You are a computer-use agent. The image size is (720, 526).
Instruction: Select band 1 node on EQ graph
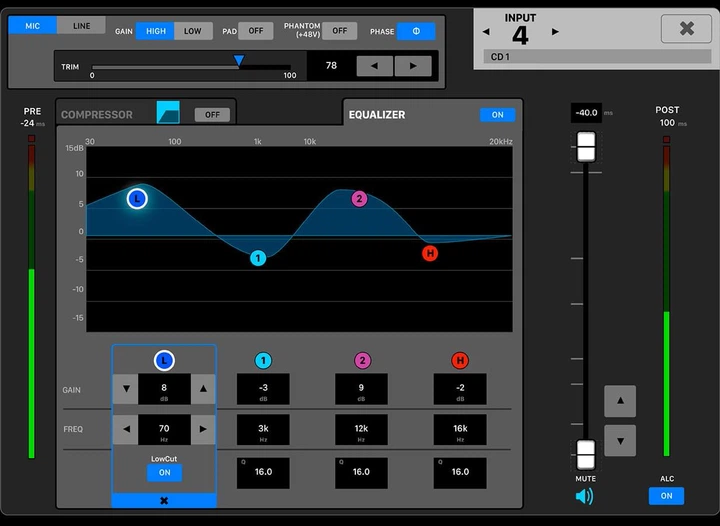[x=258, y=258]
